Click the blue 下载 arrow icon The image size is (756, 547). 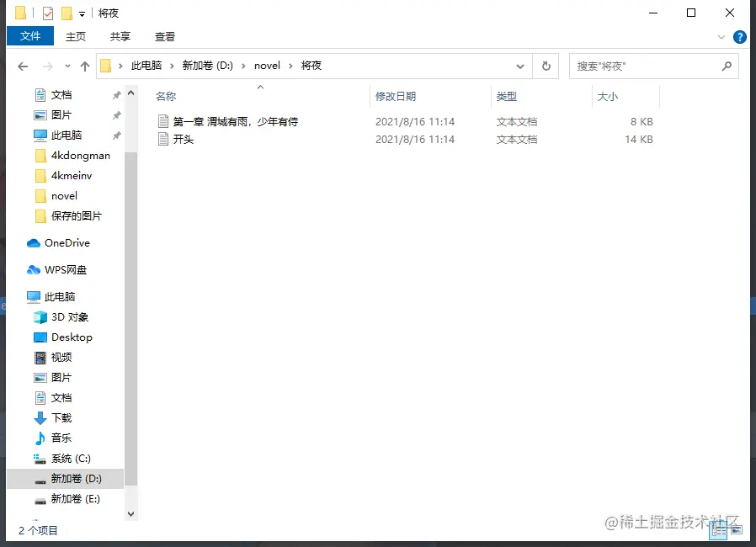click(x=40, y=418)
